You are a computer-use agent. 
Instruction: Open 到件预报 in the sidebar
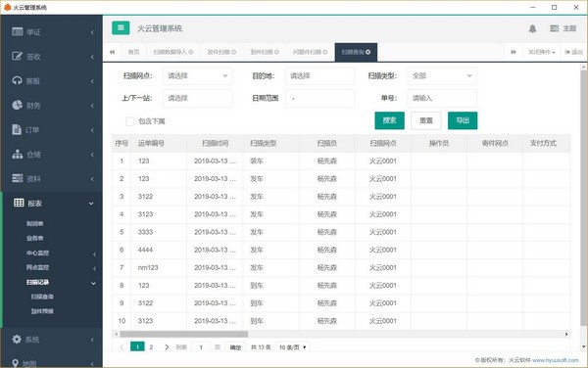click(x=42, y=311)
